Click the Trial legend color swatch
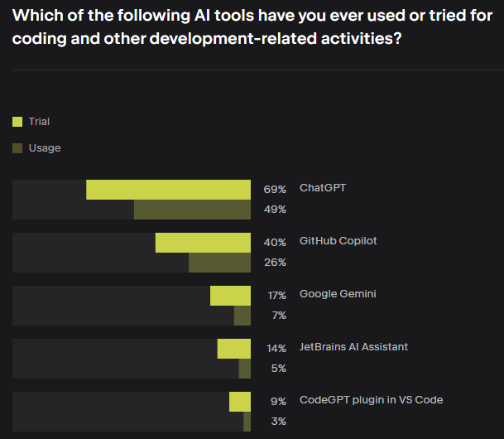 point(17,122)
